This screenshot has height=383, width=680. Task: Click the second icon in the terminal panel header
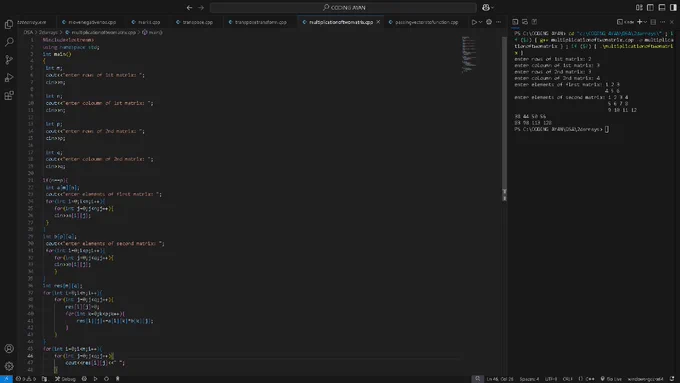click(x=525, y=22)
